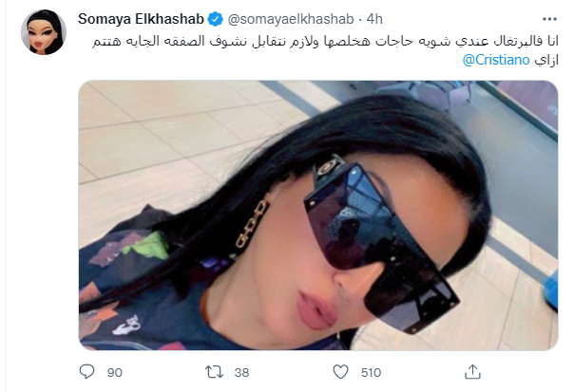Click the first line of Arabic tweet text
Viewport: 574px width, 392px height.
(325, 41)
